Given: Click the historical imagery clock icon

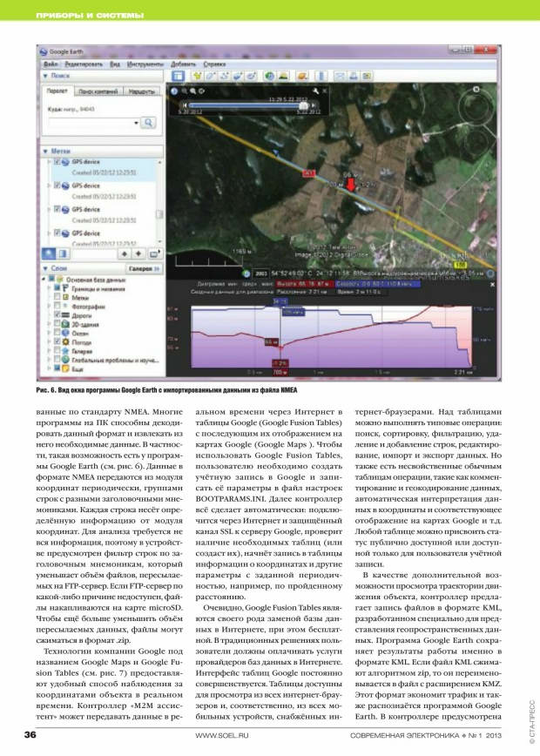Looking at the screenshot, I should pos(269,77).
